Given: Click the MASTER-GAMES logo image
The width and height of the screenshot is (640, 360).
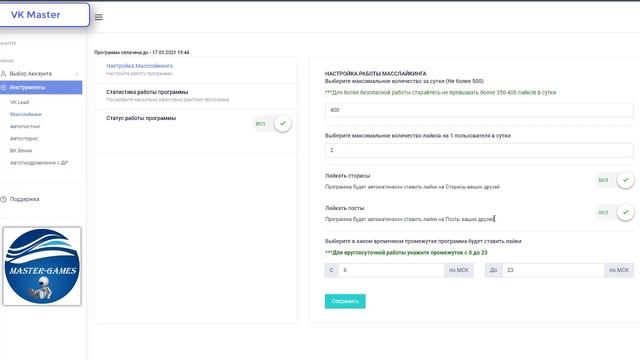Looking at the screenshot, I should [42, 266].
